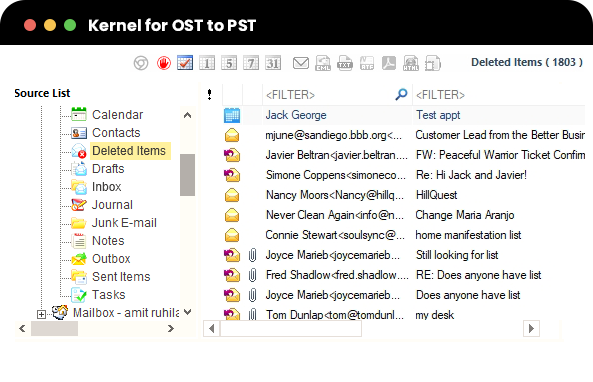The image size is (593, 382).
Task: Select the 31-day month view icon
Action: [273, 63]
